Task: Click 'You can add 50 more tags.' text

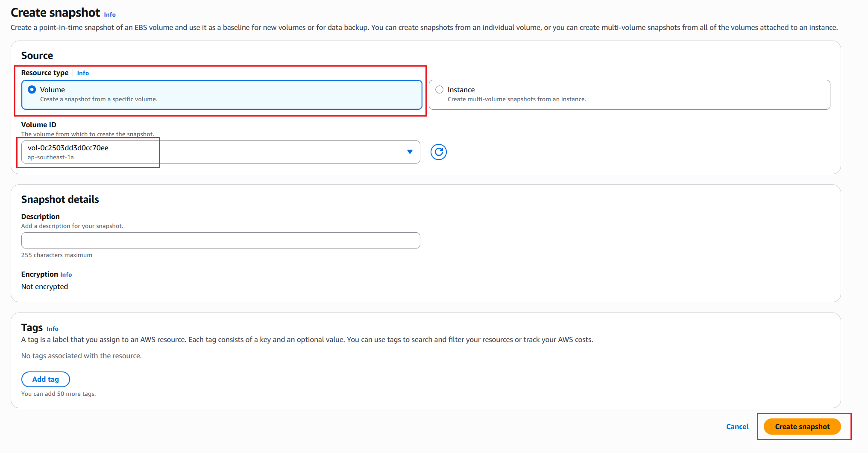Action: 59,394
